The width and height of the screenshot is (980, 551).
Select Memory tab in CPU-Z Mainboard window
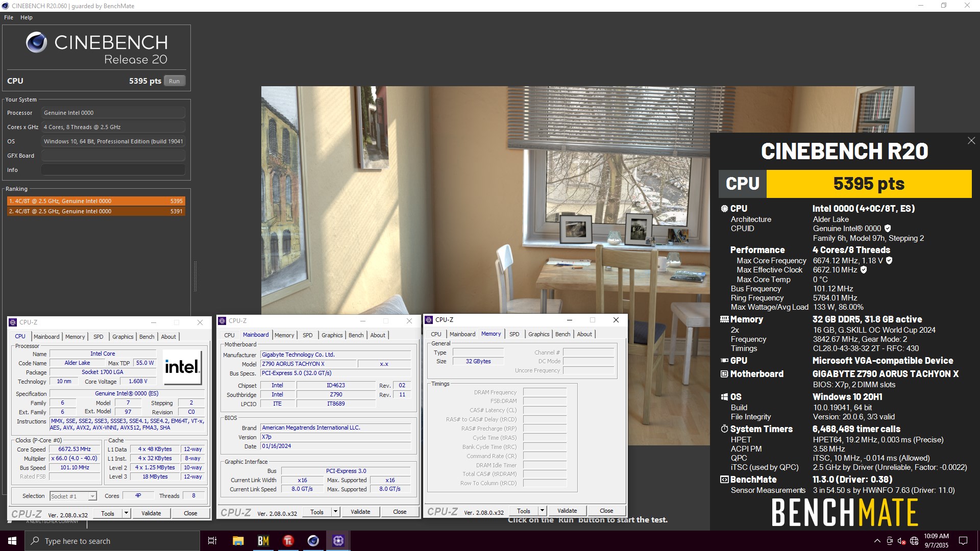tap(284, 335)
